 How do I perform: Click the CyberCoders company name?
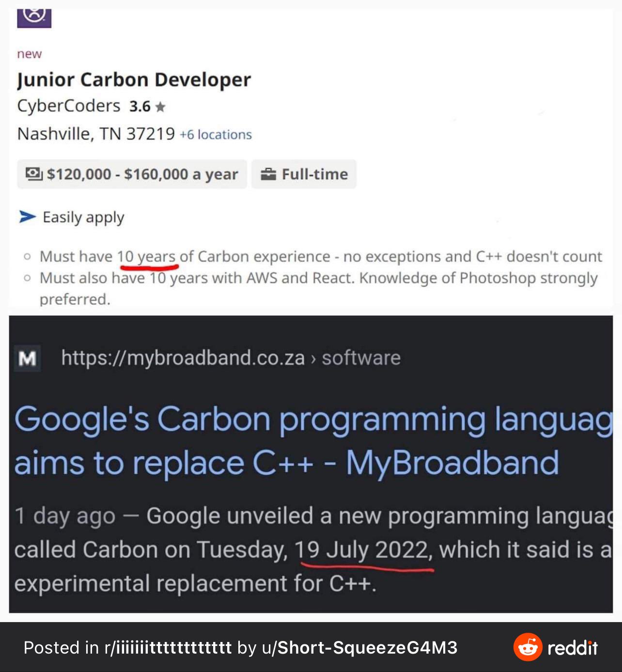[69, 106]
